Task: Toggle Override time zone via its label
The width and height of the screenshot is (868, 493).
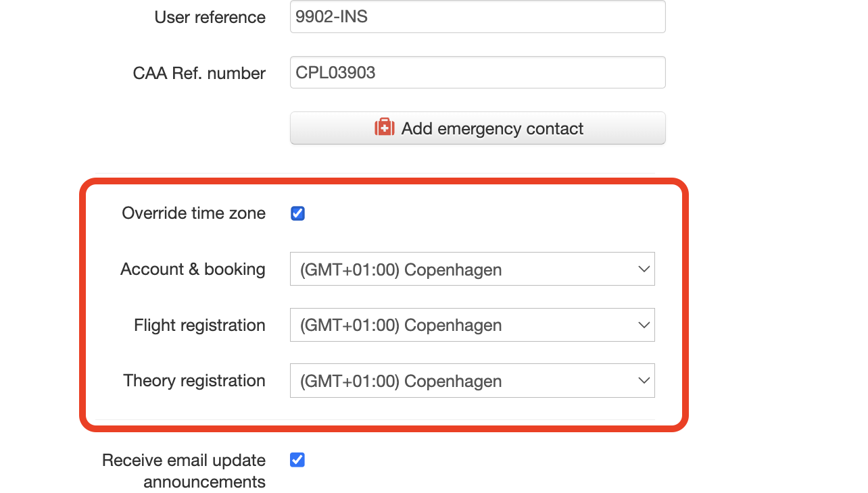Action: (x=193, y=213)
